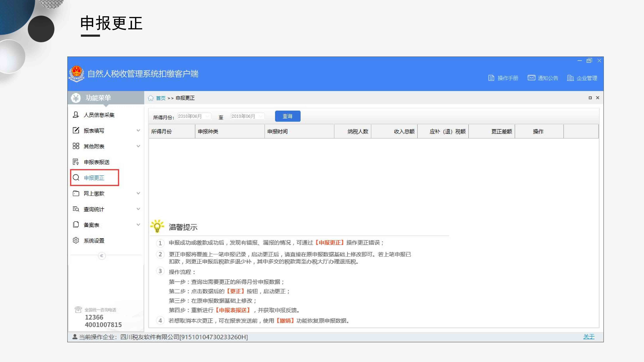Click the 网上缴款 folder icon
644x362 pixels.
(76, 193)
